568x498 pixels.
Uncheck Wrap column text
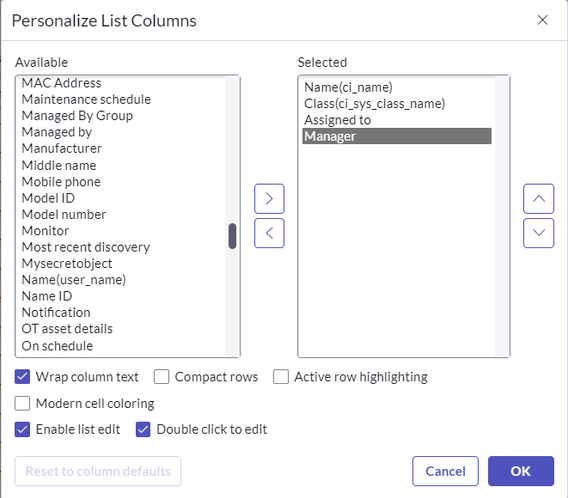click(22, 377)
